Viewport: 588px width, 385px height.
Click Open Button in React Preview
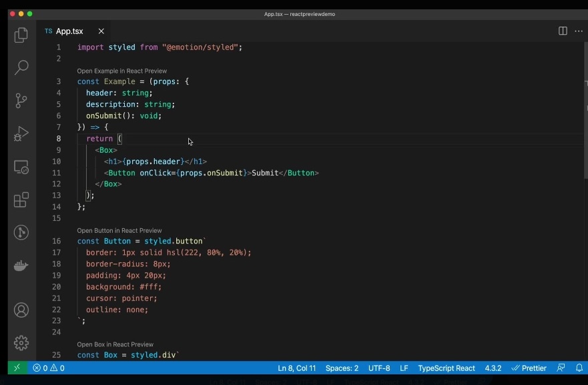tap(119, 230)
